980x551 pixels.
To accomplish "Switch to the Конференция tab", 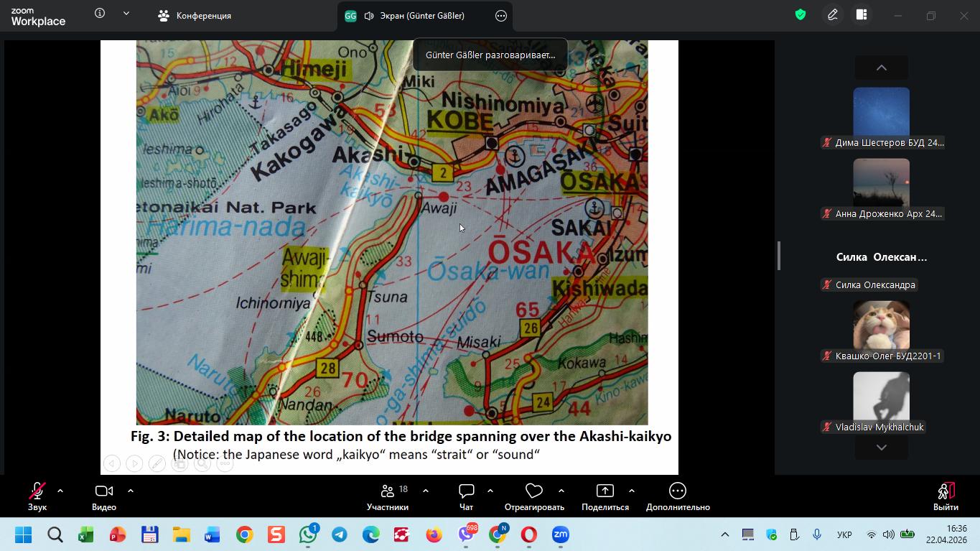I will point(195,16).
